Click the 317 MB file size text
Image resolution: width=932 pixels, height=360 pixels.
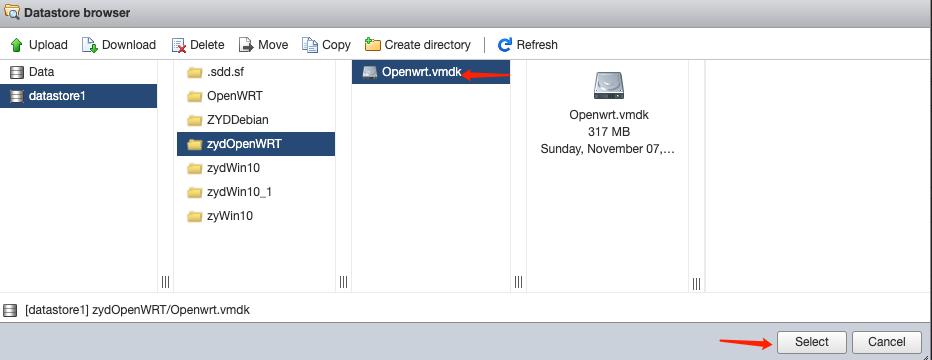[x=609, y=132]
